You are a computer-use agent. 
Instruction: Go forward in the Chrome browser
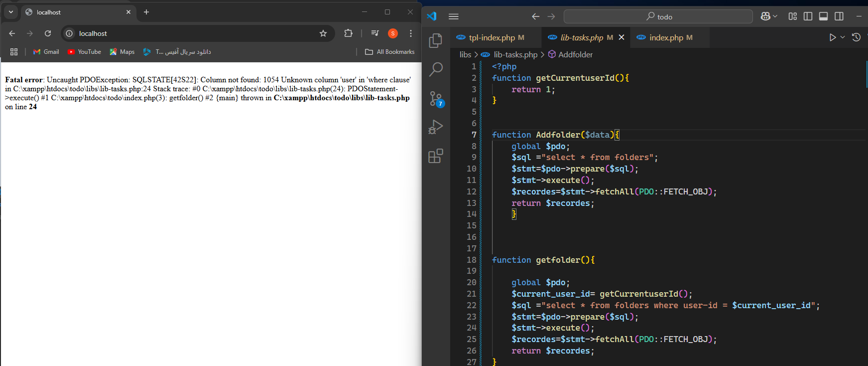coord(30,33)
